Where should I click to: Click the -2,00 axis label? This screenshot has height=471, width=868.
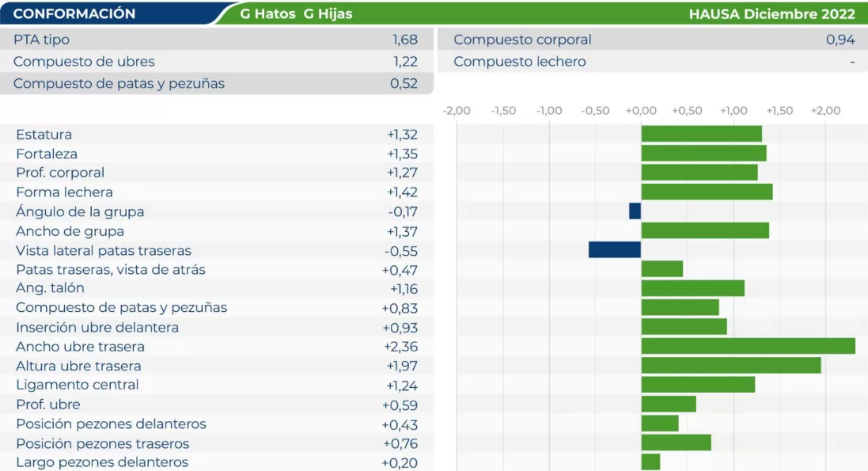coord(457,111)
